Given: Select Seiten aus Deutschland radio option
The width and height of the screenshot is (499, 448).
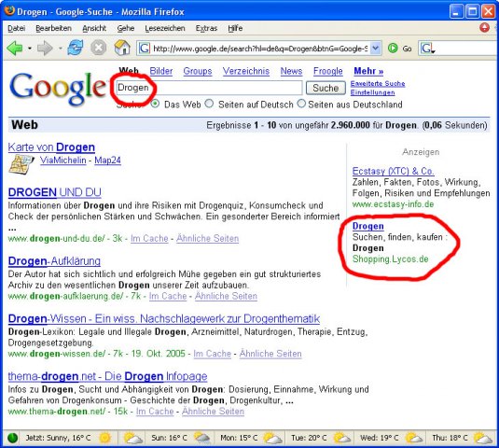Looking at the screenshot, I should pos(301,104).
